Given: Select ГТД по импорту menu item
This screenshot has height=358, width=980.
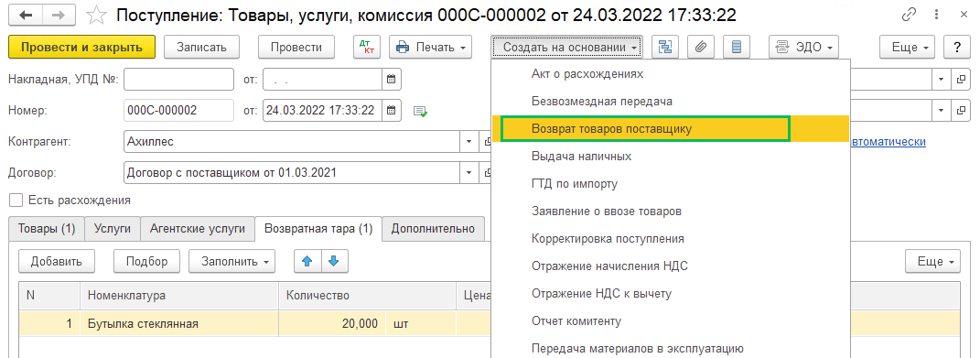Looking at the screenshot, I should tap(671, 183).
